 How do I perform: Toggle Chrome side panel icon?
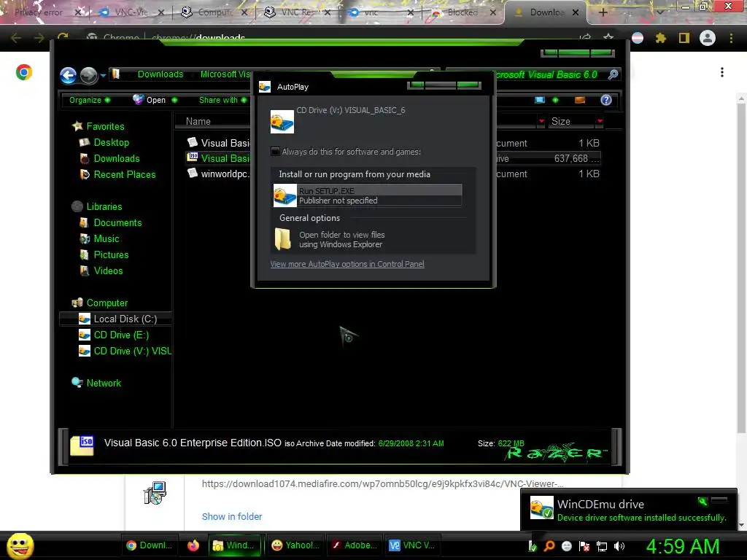(684, 38)
